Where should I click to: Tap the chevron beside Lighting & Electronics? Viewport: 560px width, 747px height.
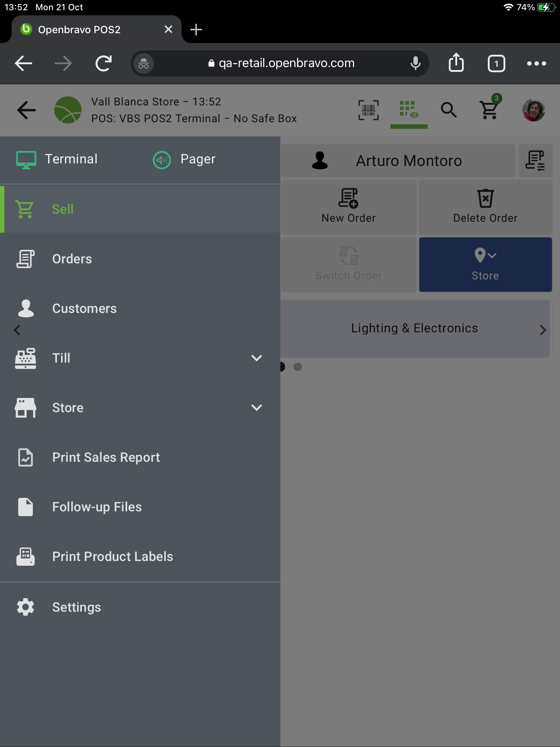click(x=542, y=330)
